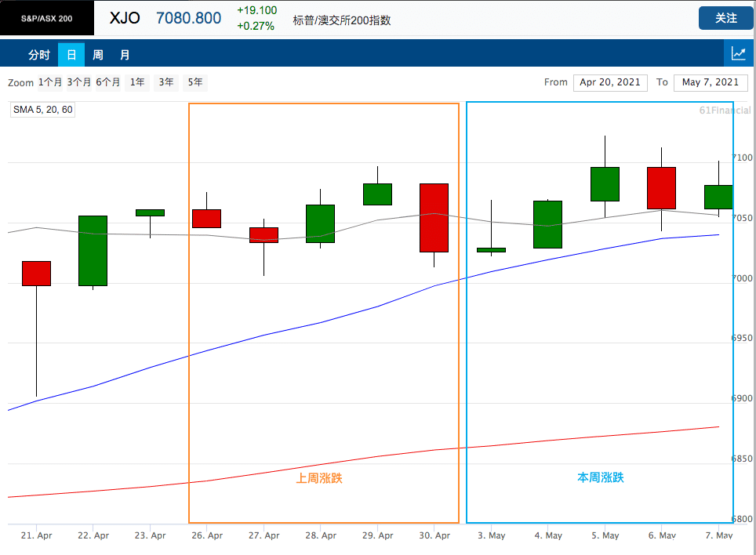756x555 pixels.
Task: Click the 3. May thin green candlestick
Action: (491, 250)
